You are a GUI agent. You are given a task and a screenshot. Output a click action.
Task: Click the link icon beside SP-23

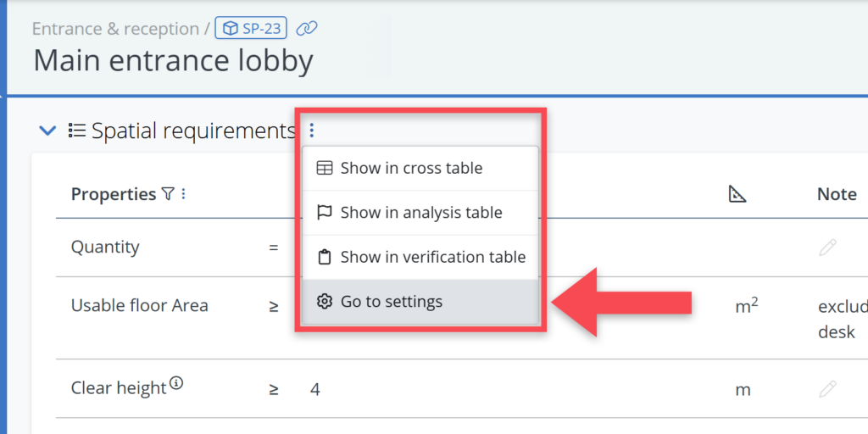click(x=307, y=29)
